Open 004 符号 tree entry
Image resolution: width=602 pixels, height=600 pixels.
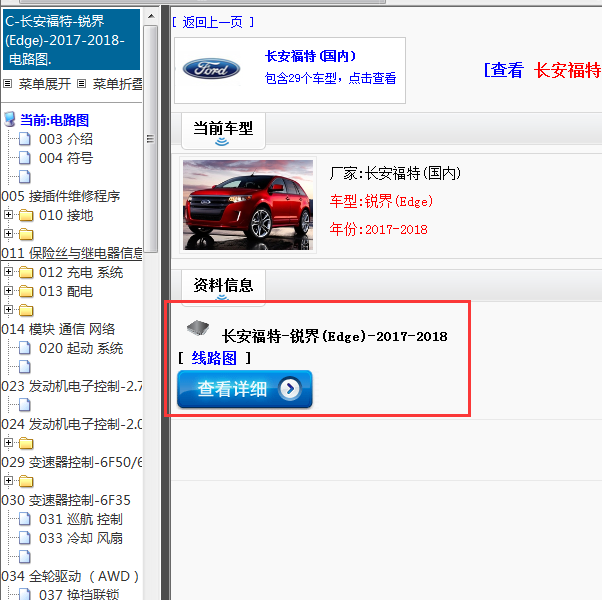[66, 158]
